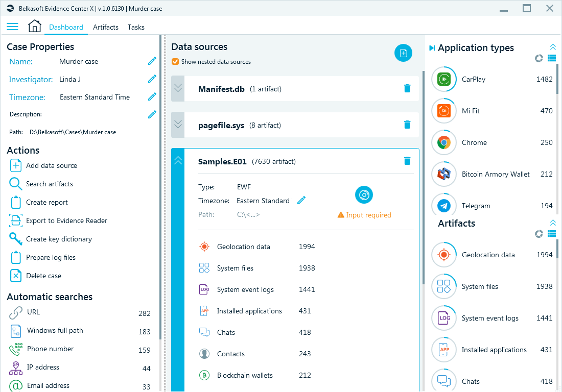Open Geolocation data in Samples.E01

[257, 247]
